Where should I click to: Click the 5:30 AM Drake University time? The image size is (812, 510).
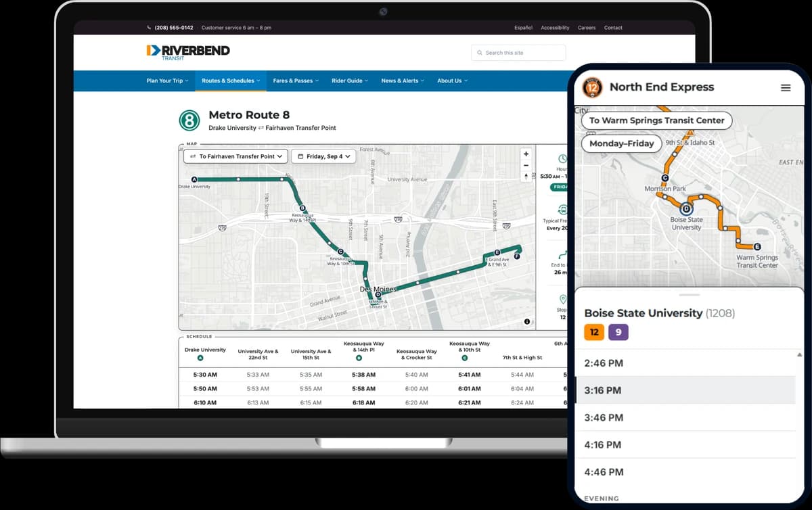click(x=205, y=375)
